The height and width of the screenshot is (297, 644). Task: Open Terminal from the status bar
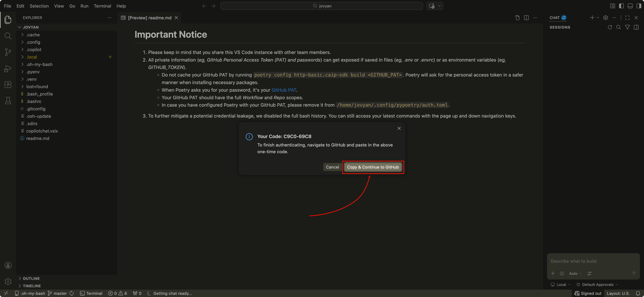tap(91, 293)
